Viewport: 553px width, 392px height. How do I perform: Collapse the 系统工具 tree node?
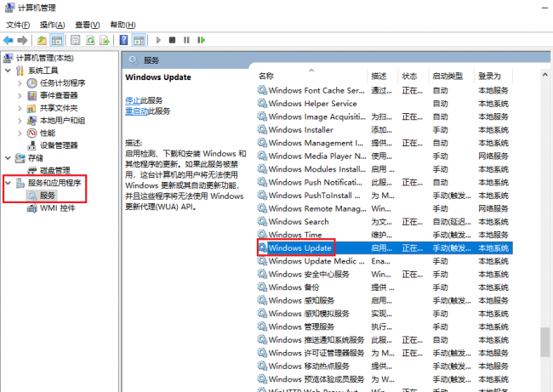[9, 71]
